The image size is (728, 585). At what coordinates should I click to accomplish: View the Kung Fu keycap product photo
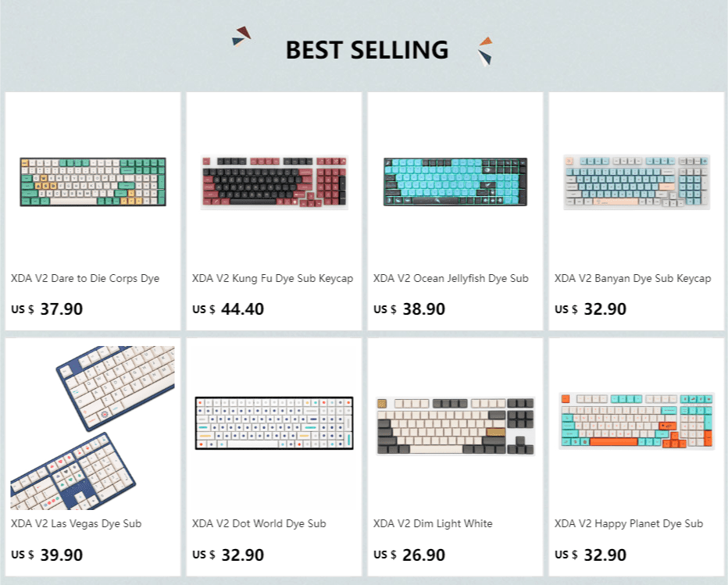click(273, 180)
